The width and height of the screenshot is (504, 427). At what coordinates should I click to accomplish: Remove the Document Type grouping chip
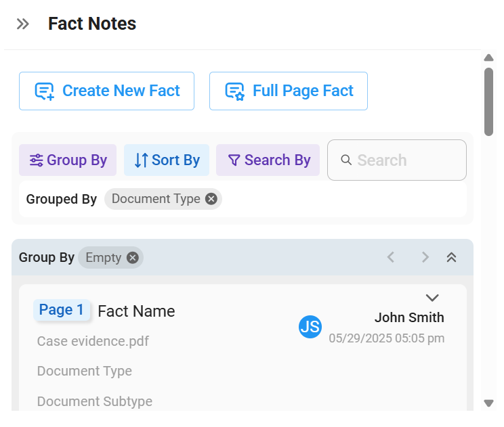click(211, 199)
